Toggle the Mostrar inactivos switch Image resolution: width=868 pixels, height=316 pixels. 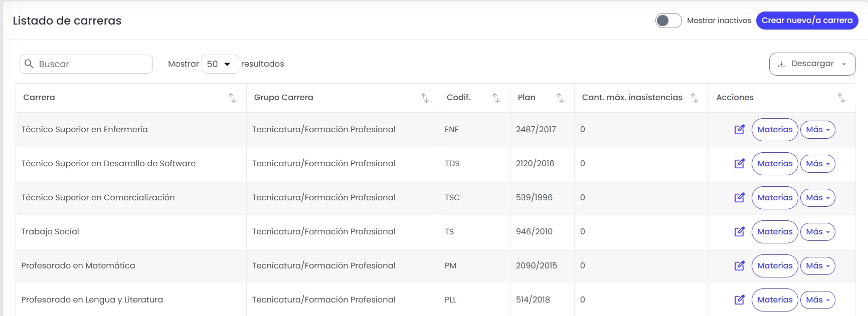point(668,21)
